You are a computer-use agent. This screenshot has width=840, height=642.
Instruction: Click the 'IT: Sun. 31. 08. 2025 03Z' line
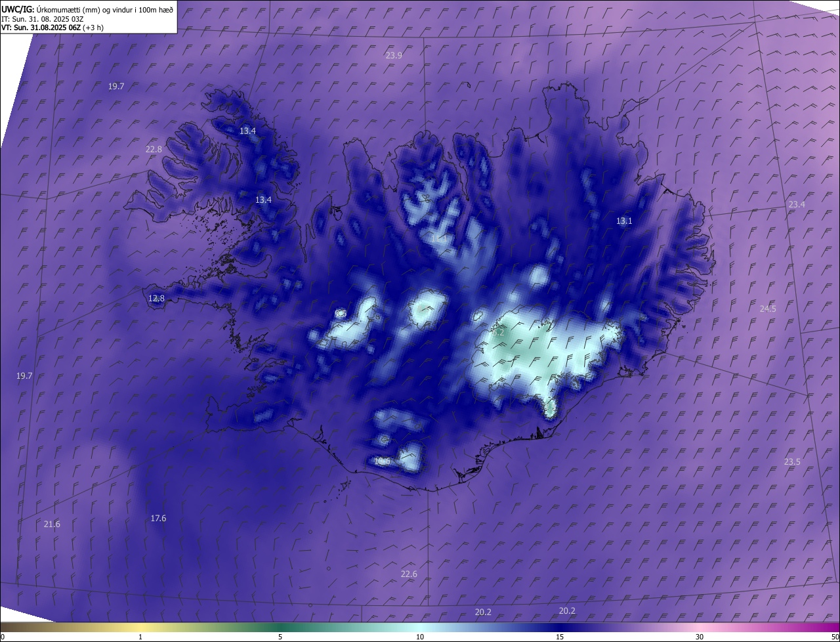(43, 18)
